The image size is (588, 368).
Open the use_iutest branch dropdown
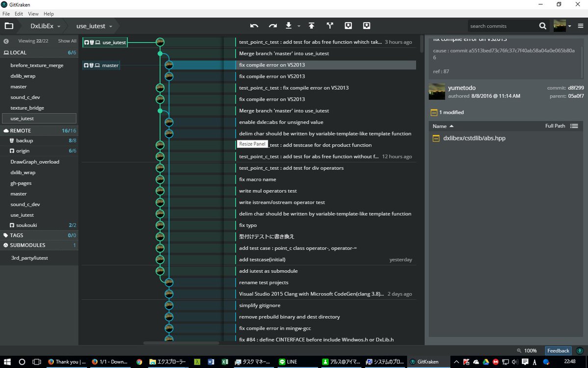coord(94,26)
